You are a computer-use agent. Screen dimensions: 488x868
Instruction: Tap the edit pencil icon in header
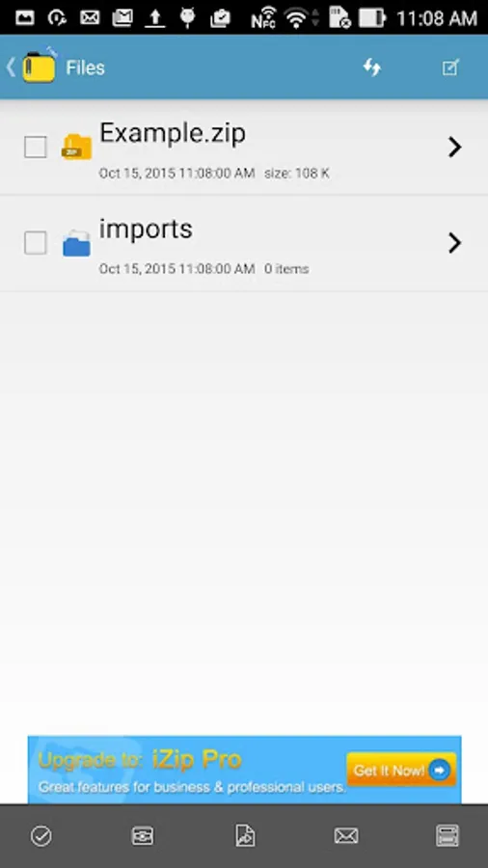(450, 68)
